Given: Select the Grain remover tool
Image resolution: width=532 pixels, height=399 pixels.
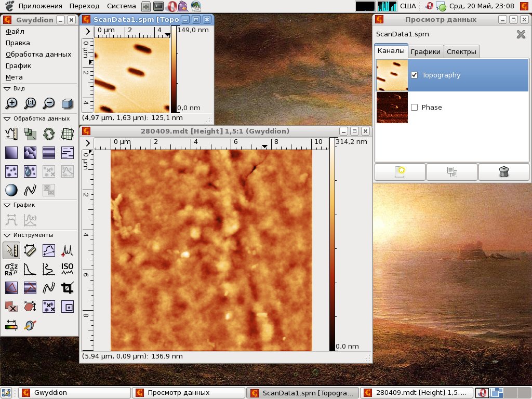Looking at the screenshot, I should tap(48, 307).
